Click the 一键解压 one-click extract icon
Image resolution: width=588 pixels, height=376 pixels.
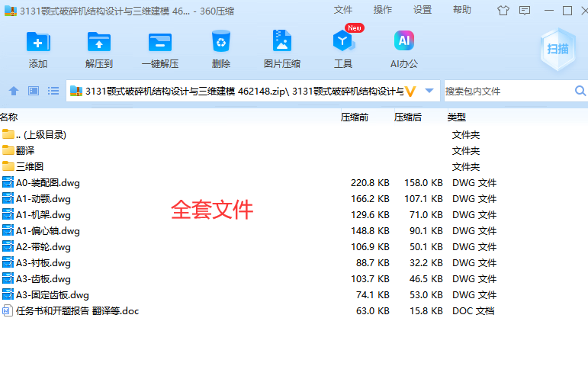[x=160, y=42]
